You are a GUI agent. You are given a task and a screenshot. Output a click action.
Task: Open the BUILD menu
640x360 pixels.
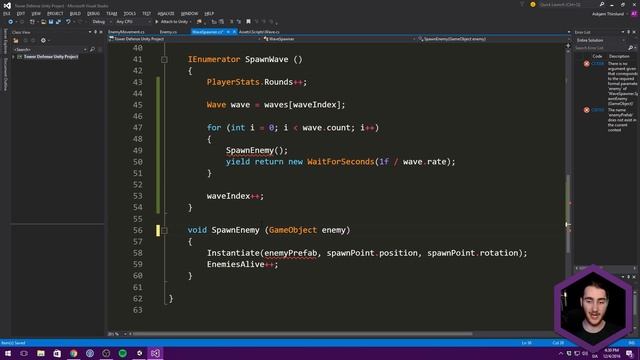click(x=75, y=13)
